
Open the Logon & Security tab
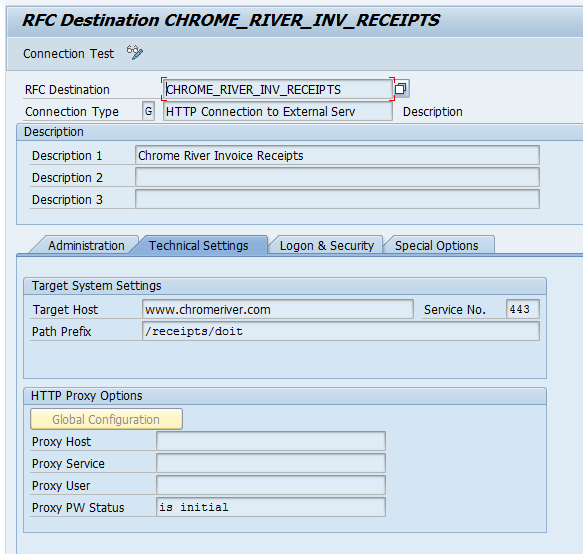(x=326, y=245)
